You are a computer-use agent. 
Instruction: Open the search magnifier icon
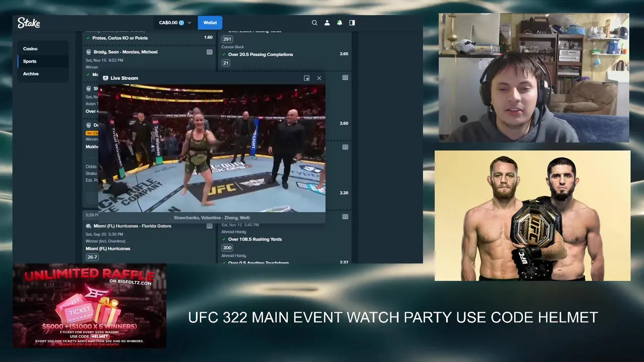(x=314, y=23)
